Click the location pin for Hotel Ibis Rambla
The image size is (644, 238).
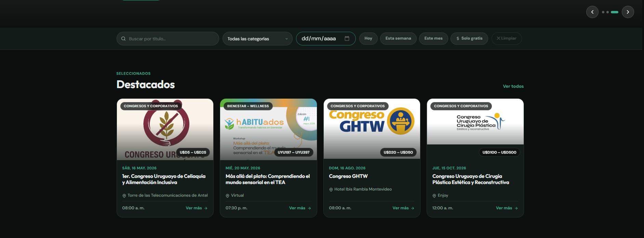(331, 190)
